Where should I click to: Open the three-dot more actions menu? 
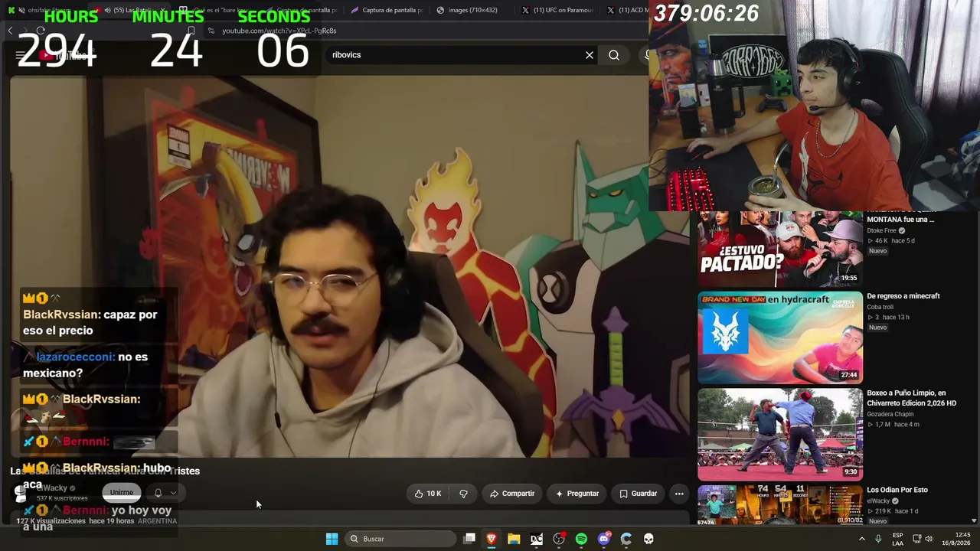[679, 494]
